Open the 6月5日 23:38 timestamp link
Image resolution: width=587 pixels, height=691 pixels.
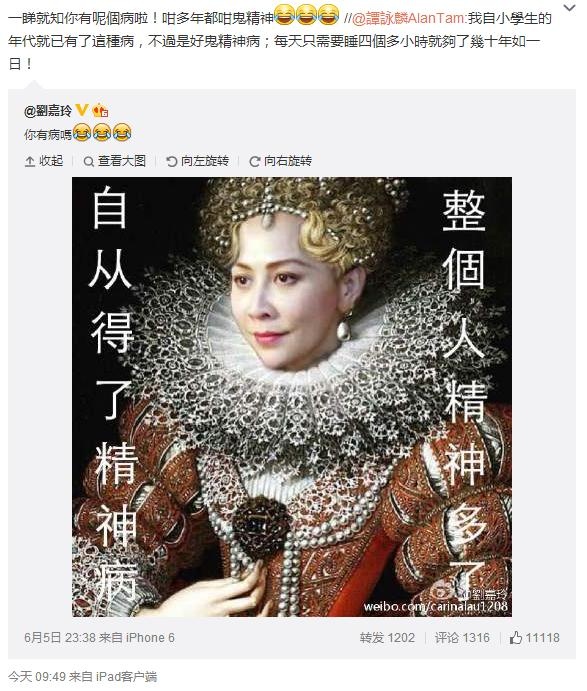point(60,638)
